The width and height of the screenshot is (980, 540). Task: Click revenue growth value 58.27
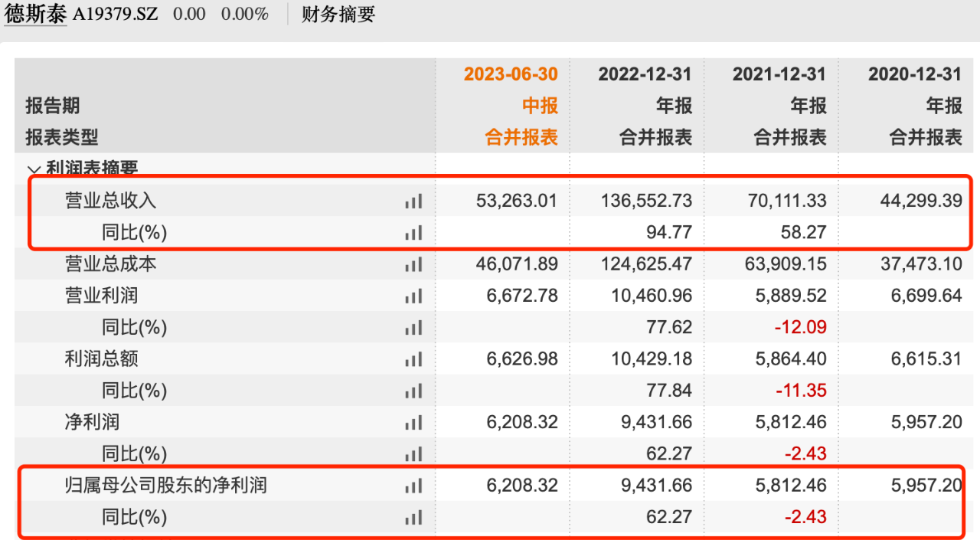[x=804, y=233]
